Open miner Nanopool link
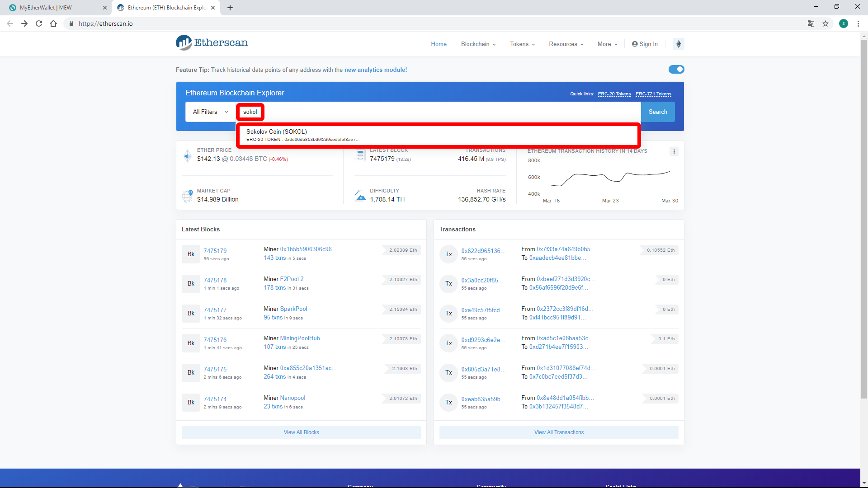The image size is (868, 488). (293, 398)
